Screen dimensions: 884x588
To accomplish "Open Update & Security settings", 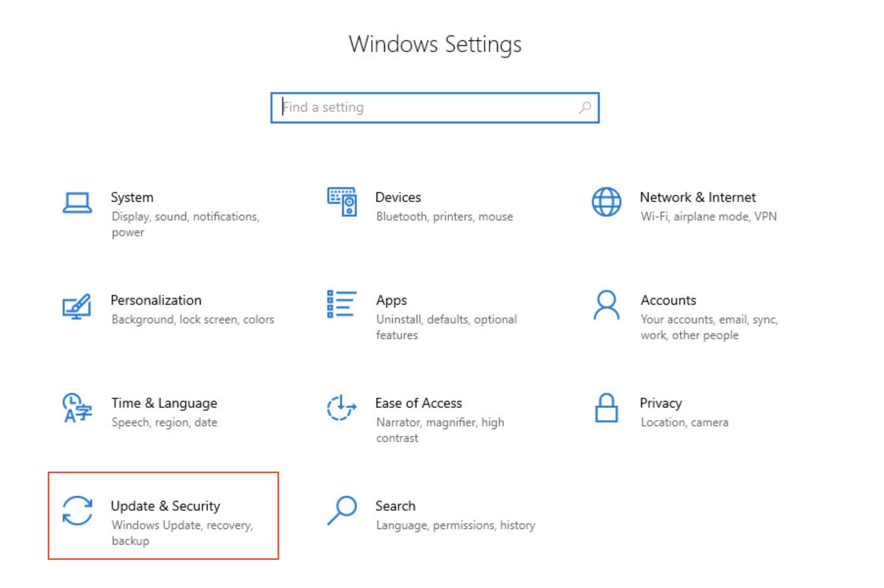I will [x=166, y=506].
